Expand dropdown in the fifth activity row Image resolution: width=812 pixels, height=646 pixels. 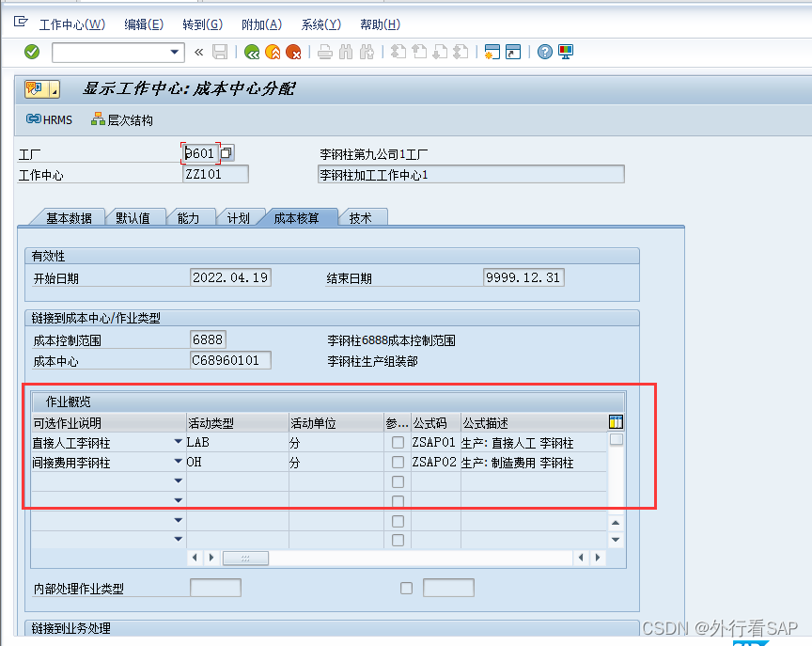178,521
